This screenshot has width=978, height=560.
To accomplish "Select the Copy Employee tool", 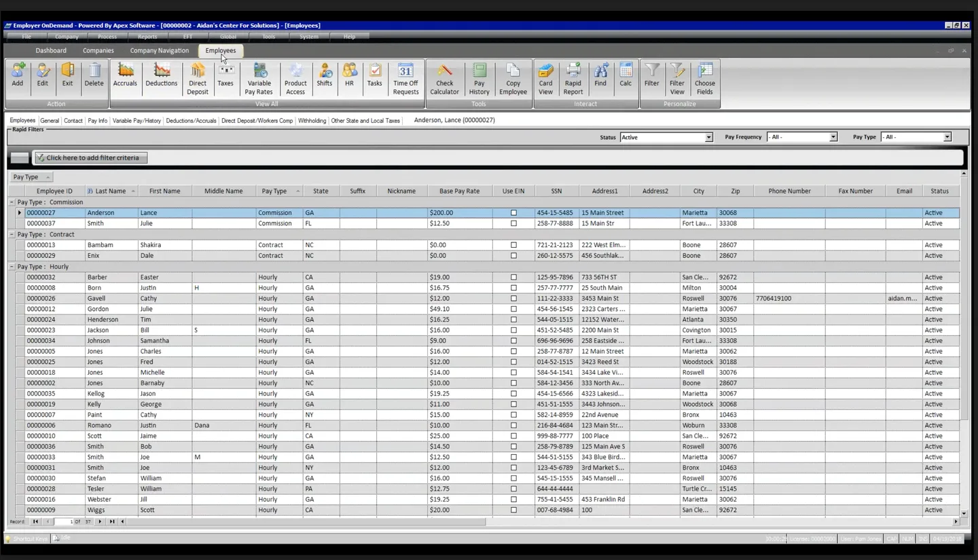I will point(513,76).
